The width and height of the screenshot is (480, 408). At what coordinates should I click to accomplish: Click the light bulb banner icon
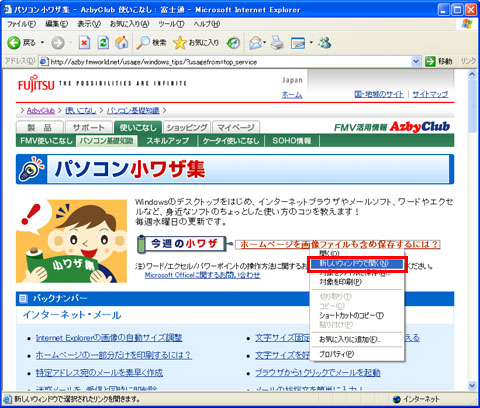coord(31,169)
